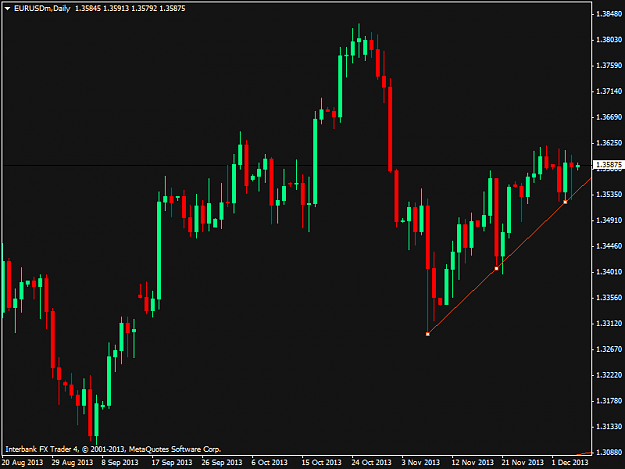Click the 1.34010 price scale value
This screenshot has height=469, width=625.
[x=609, y=272]
